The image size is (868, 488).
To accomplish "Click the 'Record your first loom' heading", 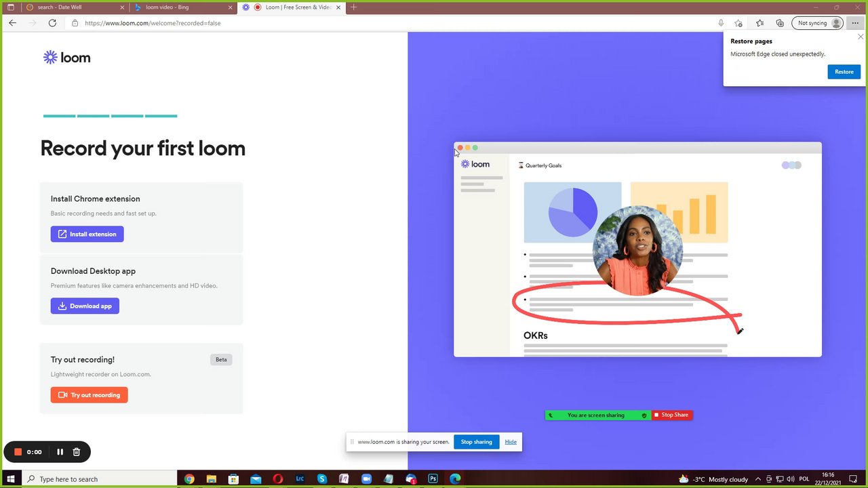I will [x=143, y=148].
